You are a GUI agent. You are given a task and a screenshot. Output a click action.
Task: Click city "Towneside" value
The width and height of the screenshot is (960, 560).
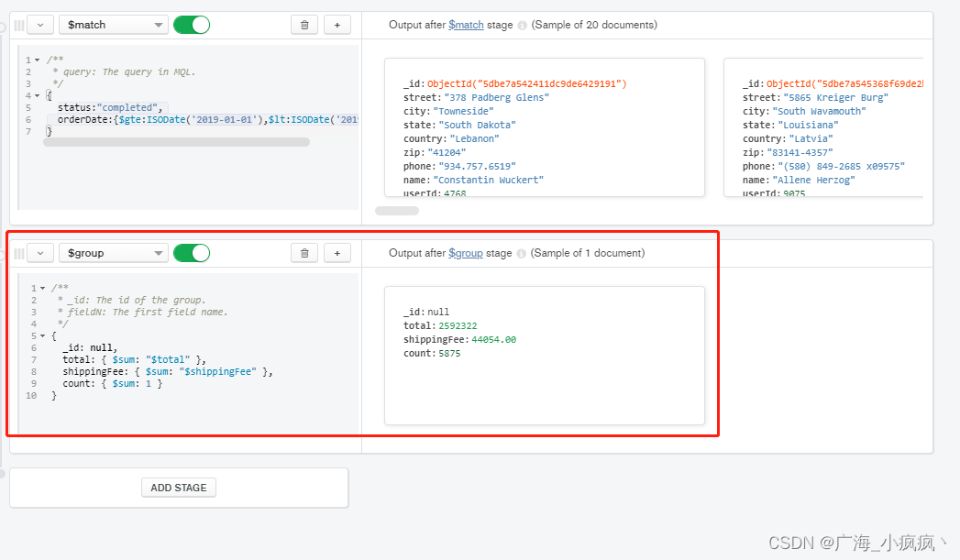tap(463, 112)
